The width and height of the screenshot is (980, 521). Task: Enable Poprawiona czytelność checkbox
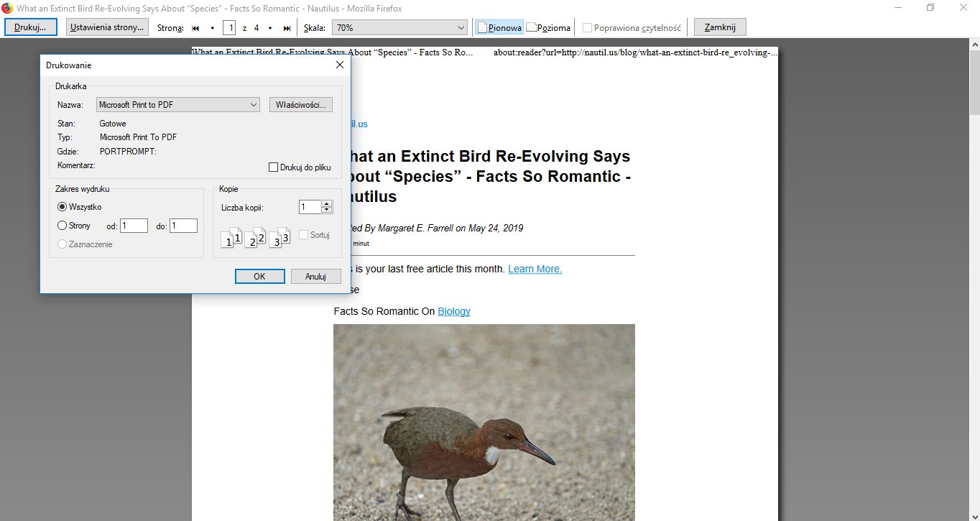tap(588, 28)
